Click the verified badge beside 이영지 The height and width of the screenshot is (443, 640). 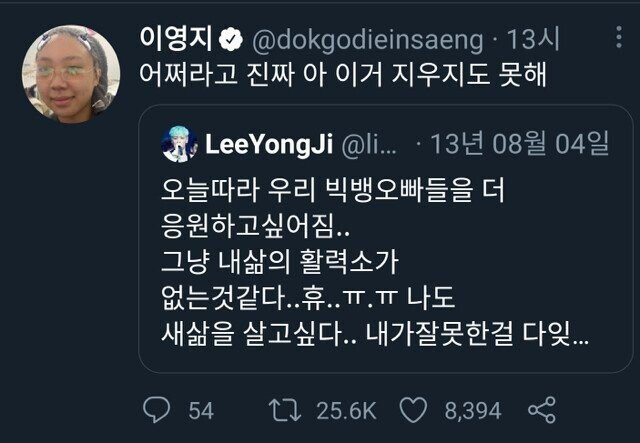pos(230,41)
